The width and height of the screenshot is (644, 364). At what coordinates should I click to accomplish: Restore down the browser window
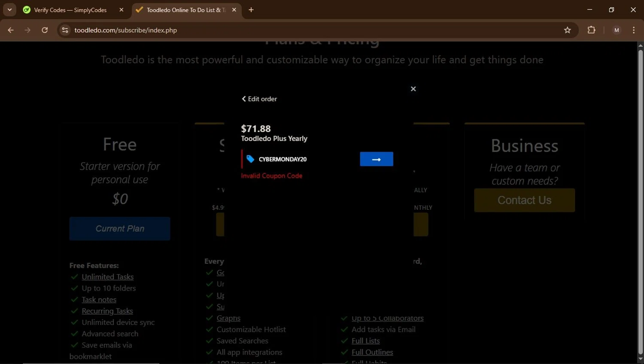611,9
